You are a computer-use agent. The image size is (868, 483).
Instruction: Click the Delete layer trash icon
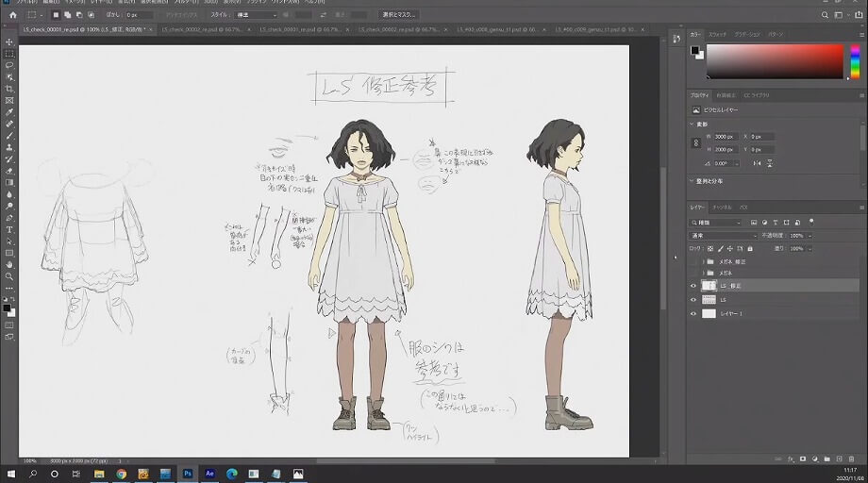[851, 459]
